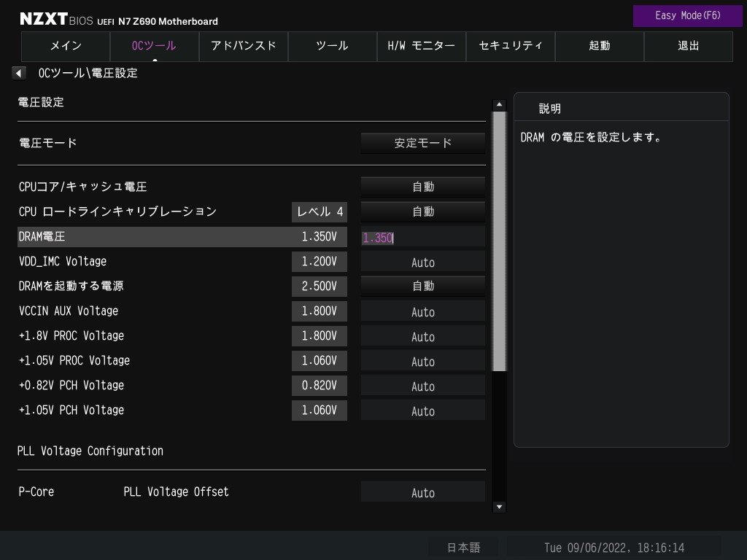
Task: Open CPUコア/キャッシュ電圧 自動 dropdown
Action: (x=423, y=187)
